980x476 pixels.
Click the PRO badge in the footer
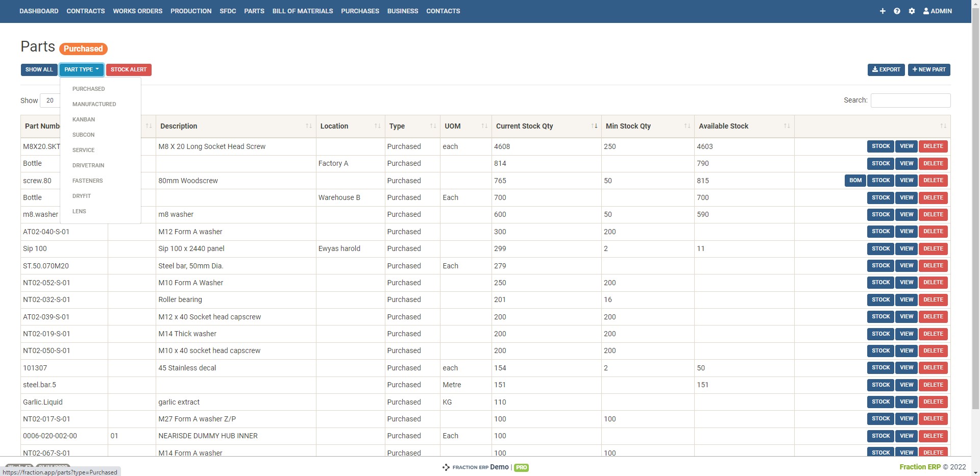coord(521,467)
